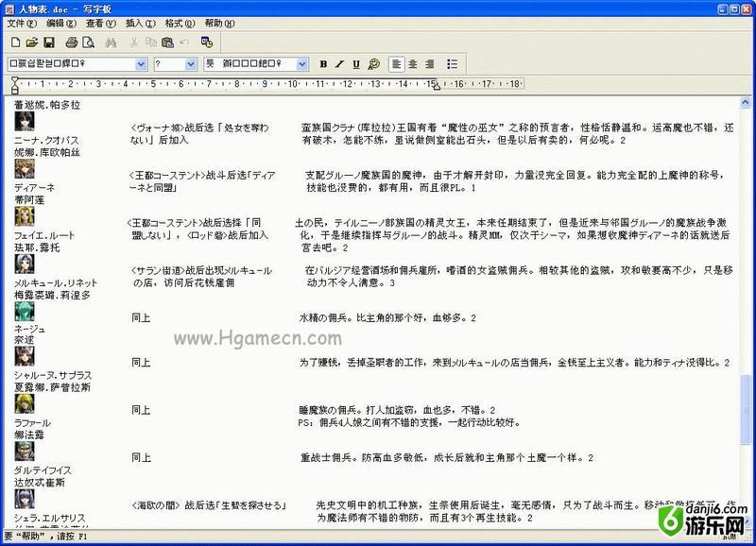Expand the font name dropdown
Screen dimensions: 756x546
click(x=142, y=64)
